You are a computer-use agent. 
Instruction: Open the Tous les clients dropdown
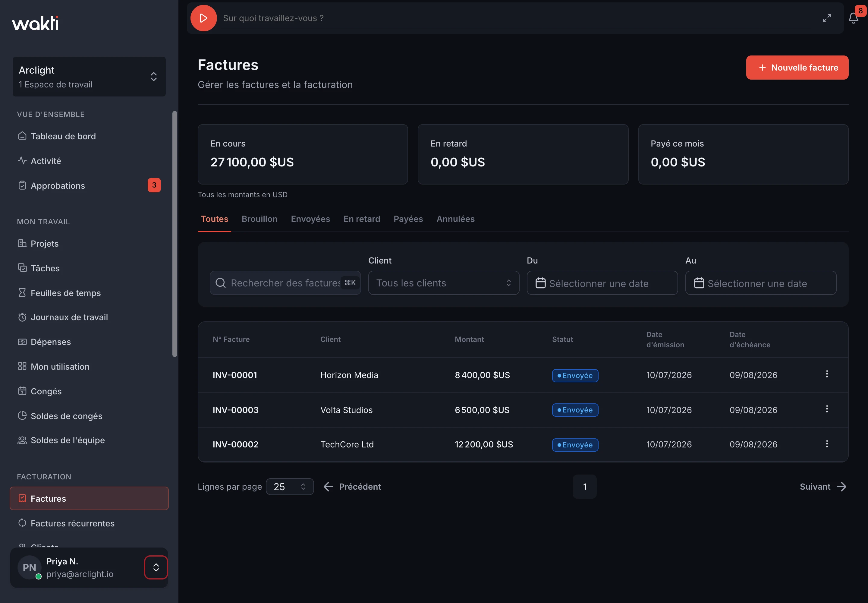coord(444,283)
